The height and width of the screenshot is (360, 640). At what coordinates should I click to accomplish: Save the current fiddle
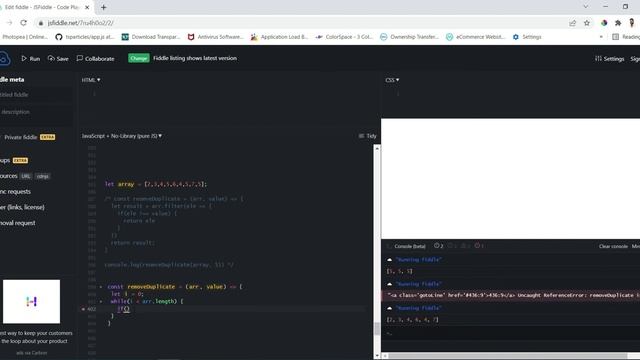coord(58,58)
